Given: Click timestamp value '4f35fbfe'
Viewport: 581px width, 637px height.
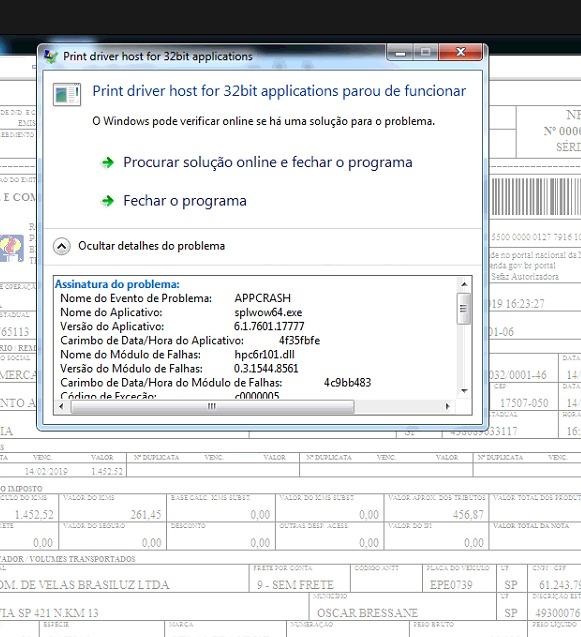Looking at the screenshot, I should pos(299,340).
